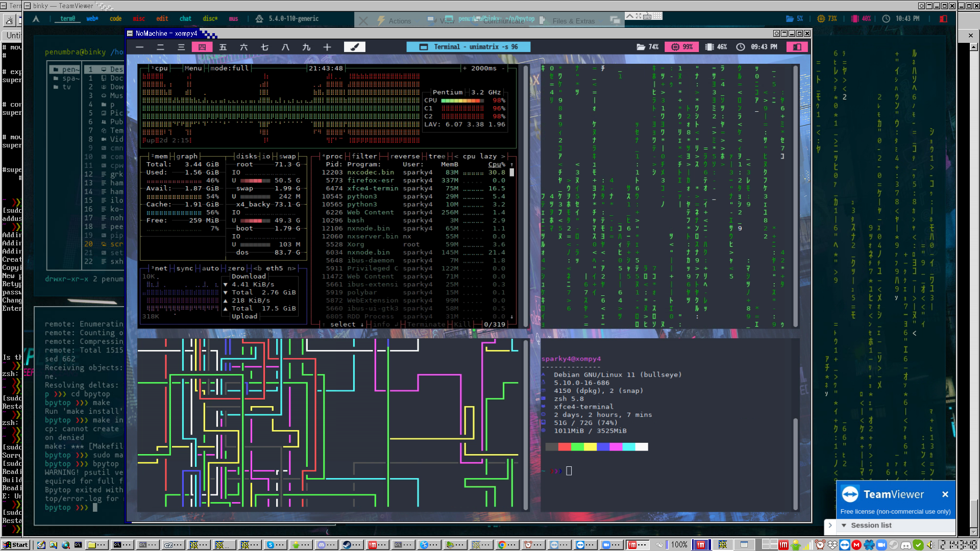Toggle tree view in process list

pos(436,156)
